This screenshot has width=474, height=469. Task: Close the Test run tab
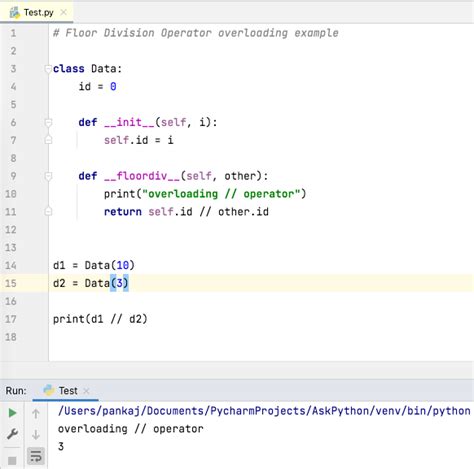[86, 391]
